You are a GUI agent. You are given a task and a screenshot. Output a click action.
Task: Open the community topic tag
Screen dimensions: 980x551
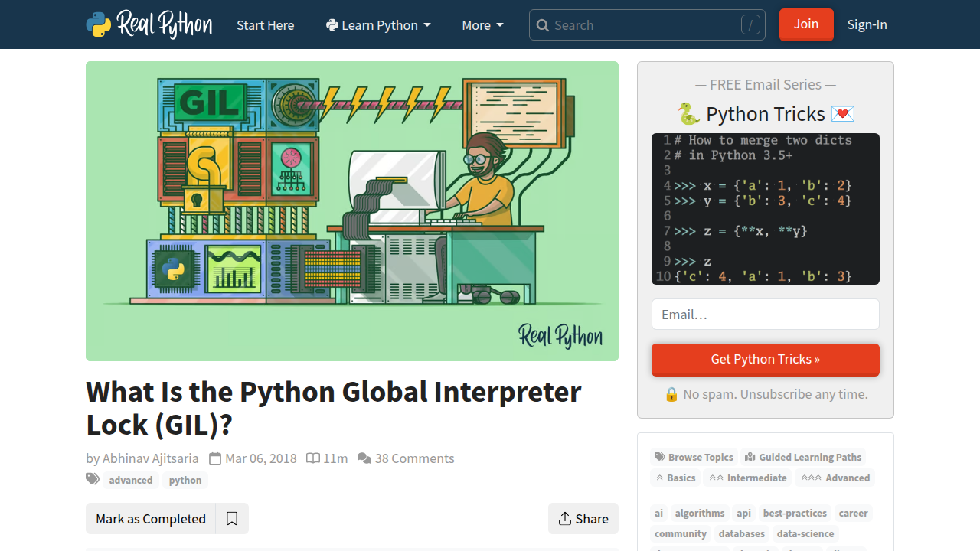coord(681,533)
